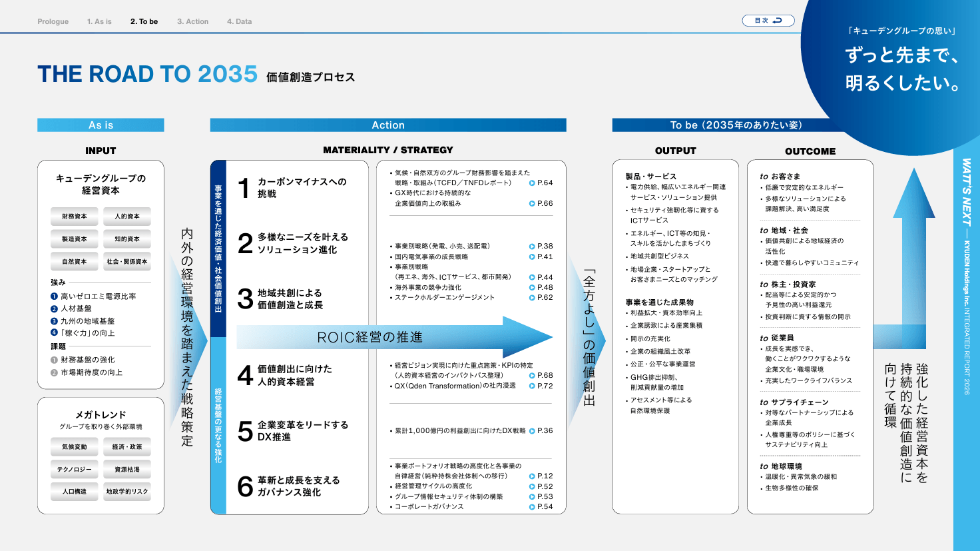
Task: Click the P.72 QX transformation link
Action: tap(541, 386)
